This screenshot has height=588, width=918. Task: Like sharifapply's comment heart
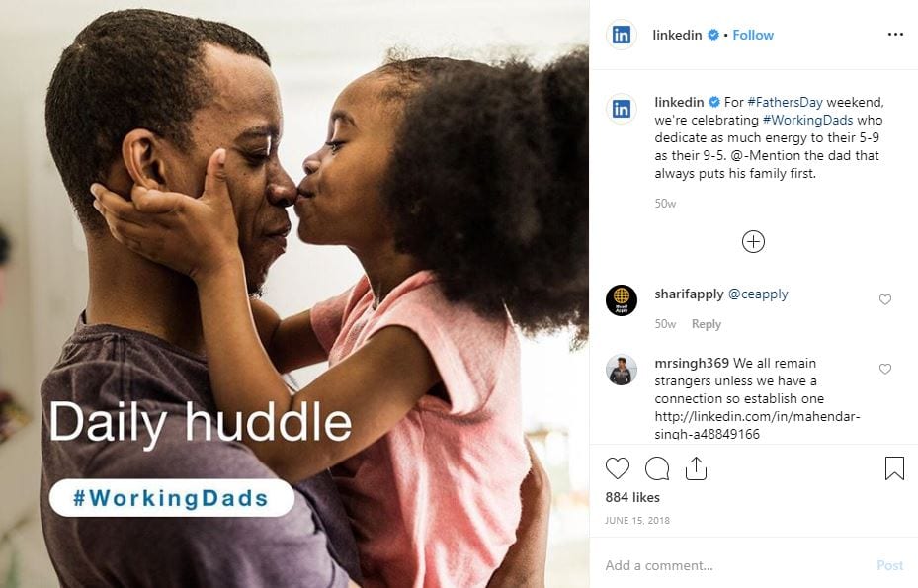coord(885,299)
